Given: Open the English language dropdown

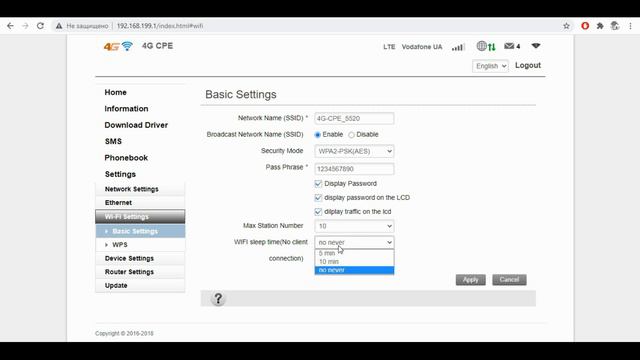Looking at the screenshot, I should [x=491, y=66].
